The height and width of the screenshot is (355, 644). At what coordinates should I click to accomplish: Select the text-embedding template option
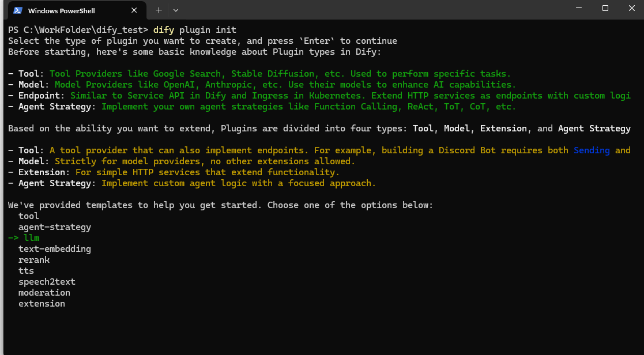click(55, 248)
